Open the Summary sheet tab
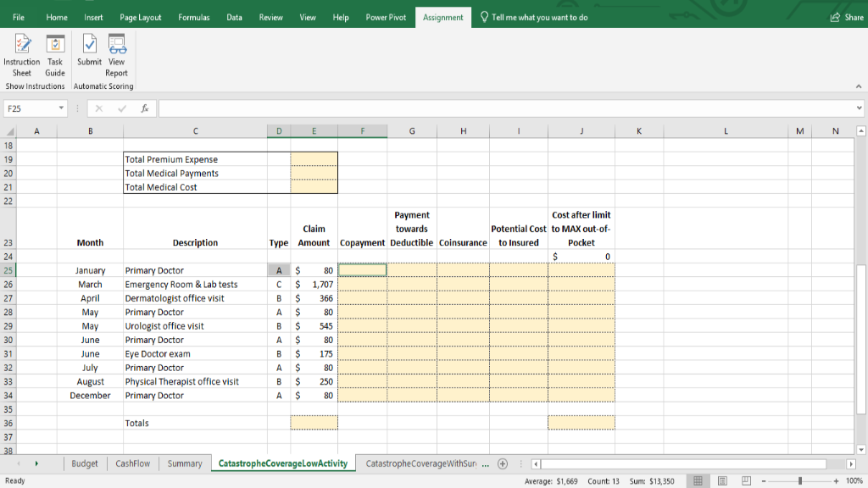 pyautogui.click(x=184, y=463)
